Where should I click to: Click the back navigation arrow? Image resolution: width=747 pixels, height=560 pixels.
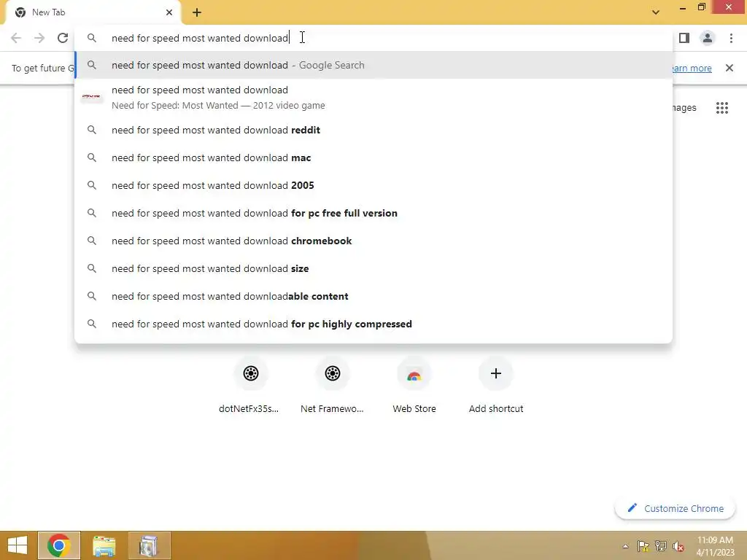(x=16, y=38)
